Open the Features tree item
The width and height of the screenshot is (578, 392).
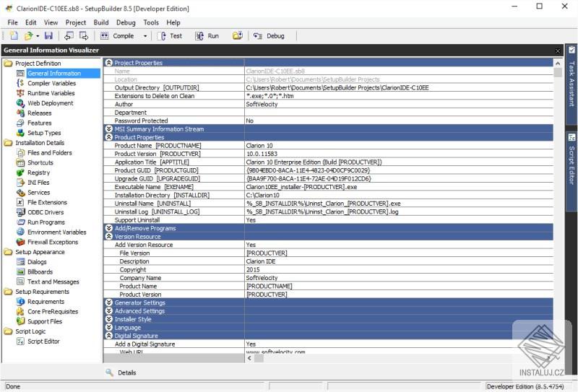coord(40,123)
